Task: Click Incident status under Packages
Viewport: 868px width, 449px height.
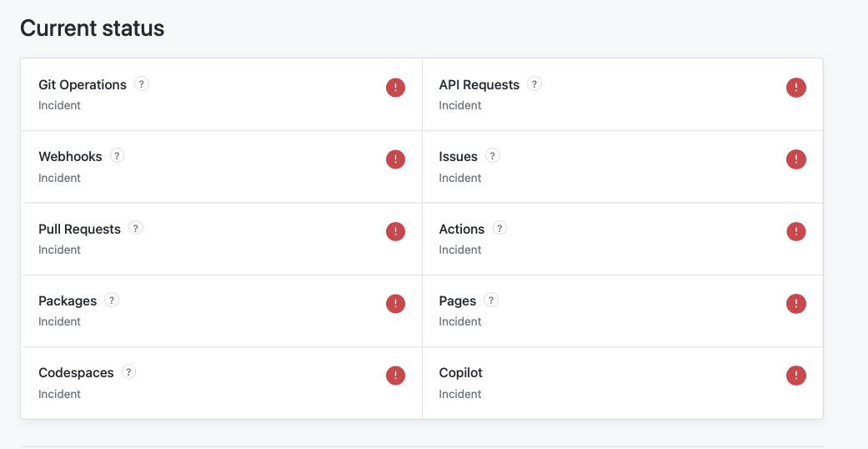Action: click(x=60, y=321)
